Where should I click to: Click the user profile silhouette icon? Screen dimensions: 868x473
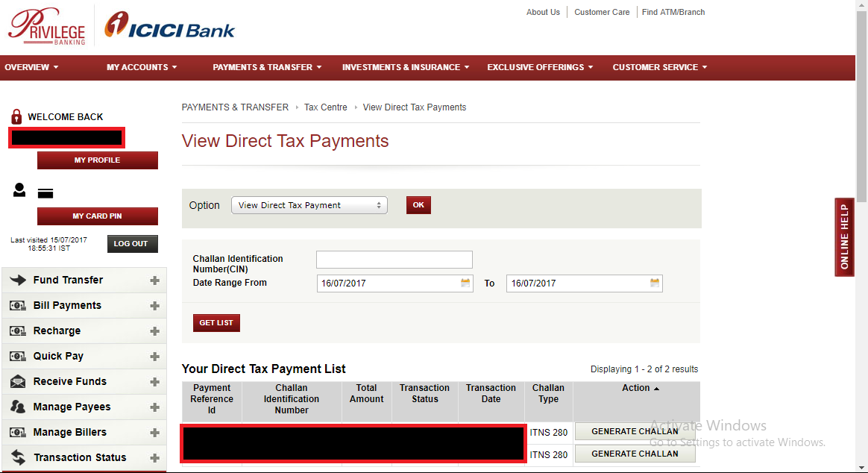19,190
